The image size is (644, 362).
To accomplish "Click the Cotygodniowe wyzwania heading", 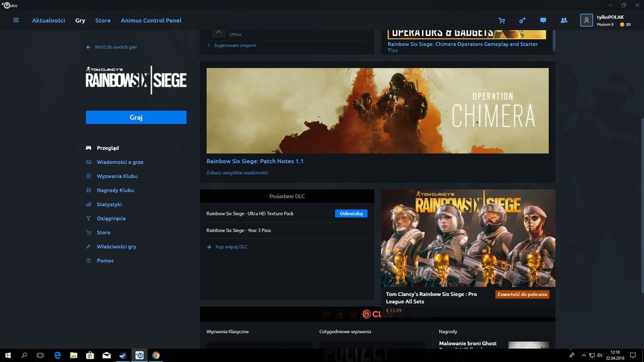I will [x=345, y=332].
